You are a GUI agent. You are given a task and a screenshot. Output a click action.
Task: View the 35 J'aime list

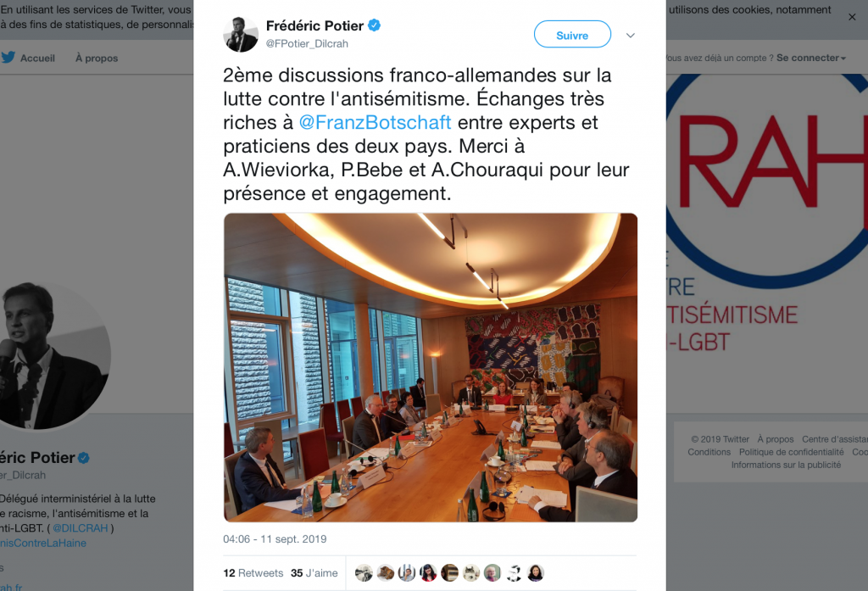tap(314, 572)
